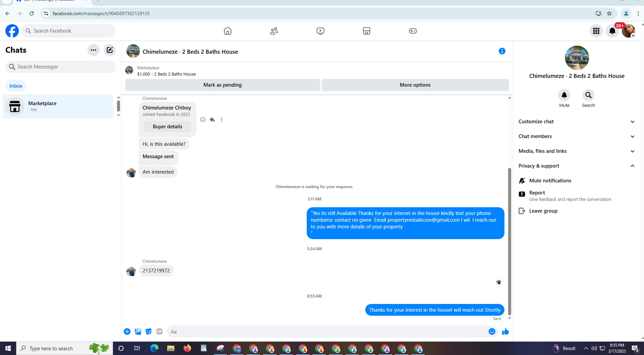The width and height of the screenshot is (644, 355).
Task: Search in conversation using magnifier button
Action: coord(589,95)
